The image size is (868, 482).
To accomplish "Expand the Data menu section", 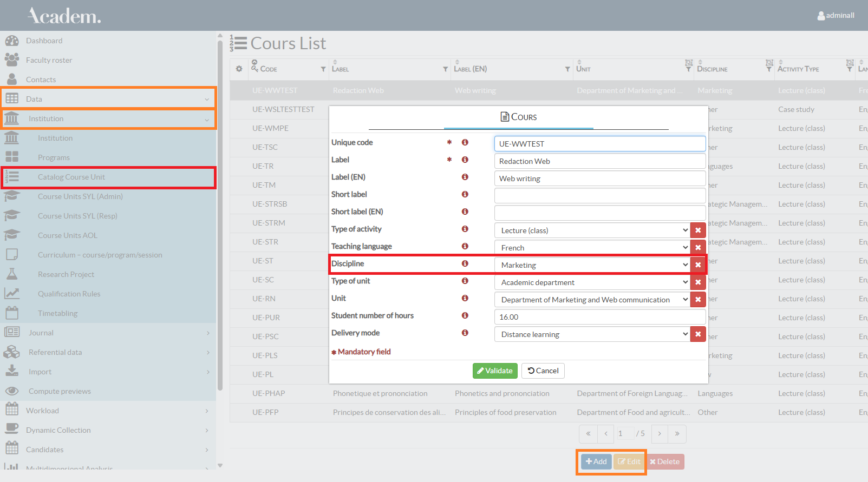I will 108,99.
